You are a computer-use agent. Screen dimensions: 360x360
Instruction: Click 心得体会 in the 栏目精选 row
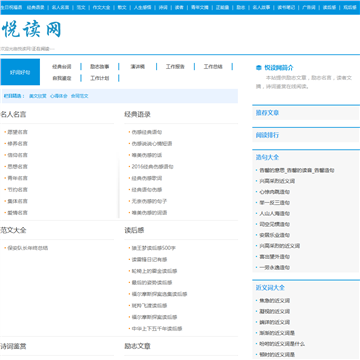pos(59,96)
